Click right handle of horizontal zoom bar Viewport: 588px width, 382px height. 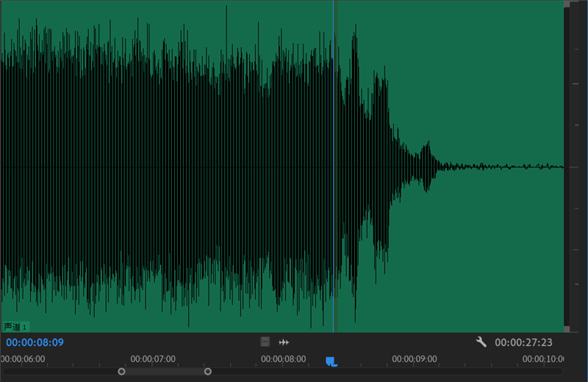[208, 372]
